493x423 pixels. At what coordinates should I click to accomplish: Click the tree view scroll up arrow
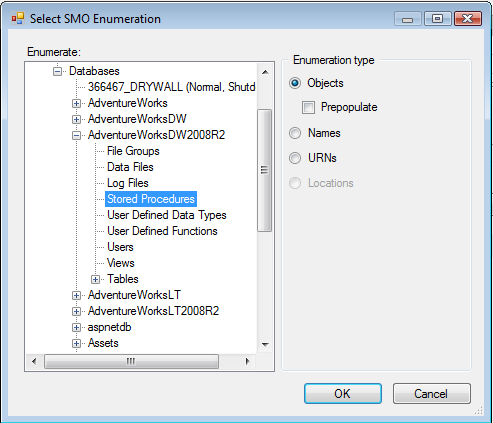coord(265,72)
